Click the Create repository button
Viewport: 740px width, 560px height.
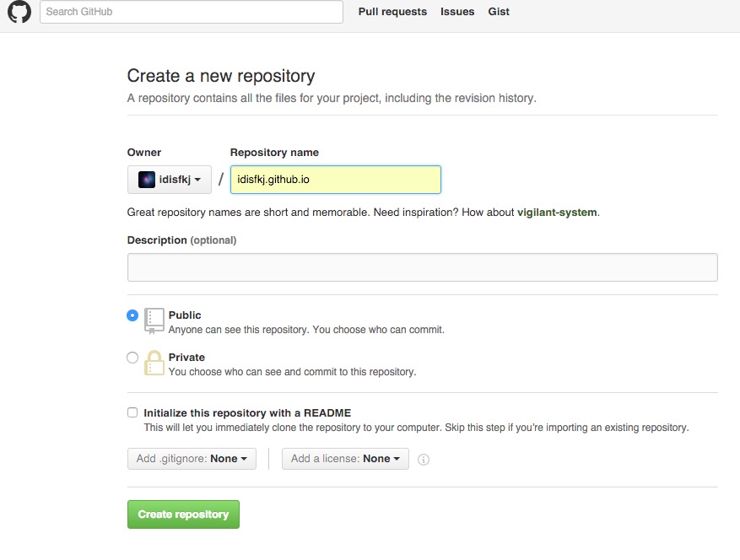pyautogui.click(x=183, y=514)
